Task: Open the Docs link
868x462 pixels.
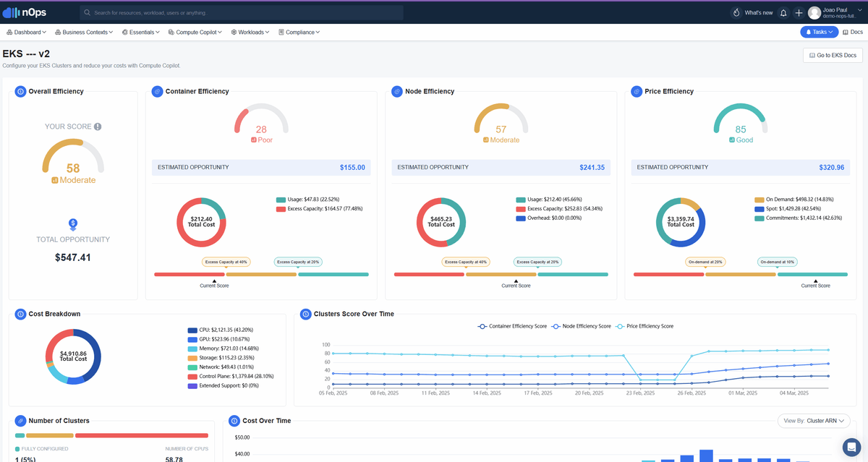Action: (853, 33)
